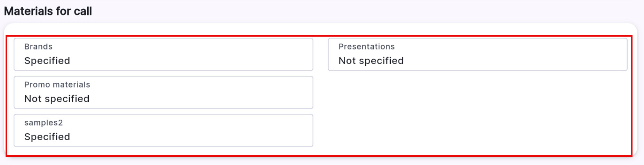644x165 pixels.
Task: Select the "Specified" value under Brands
Action: tap(47, 61)
